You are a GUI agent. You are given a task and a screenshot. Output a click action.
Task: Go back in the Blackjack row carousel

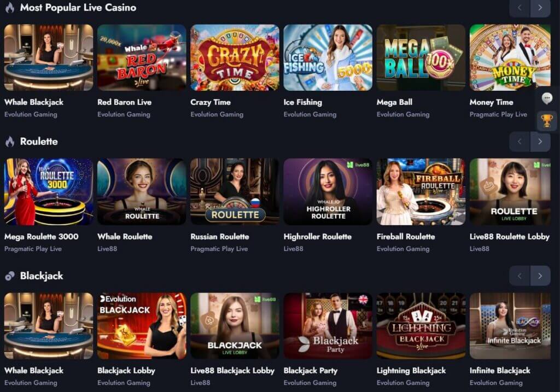click(520, 276)
